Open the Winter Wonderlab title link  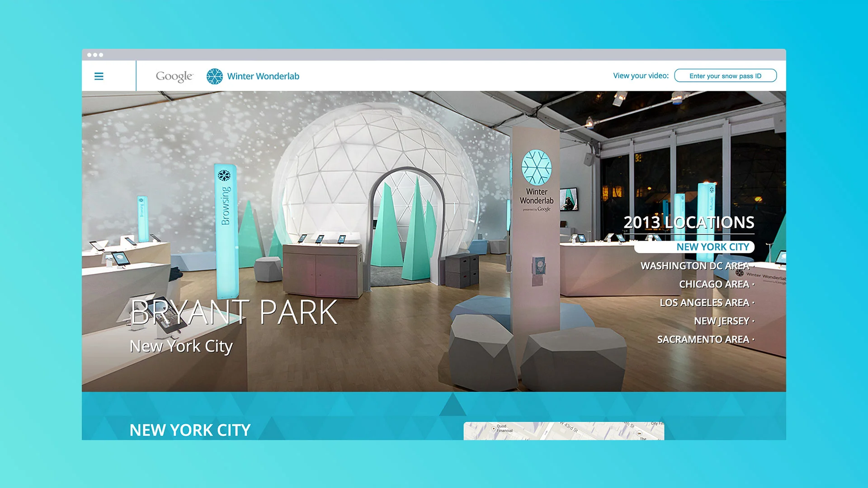point(263,76)
